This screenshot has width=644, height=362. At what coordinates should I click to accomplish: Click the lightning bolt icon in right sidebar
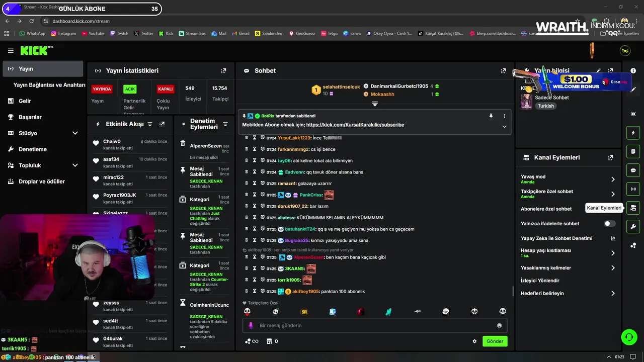click(x=633, y=133)
